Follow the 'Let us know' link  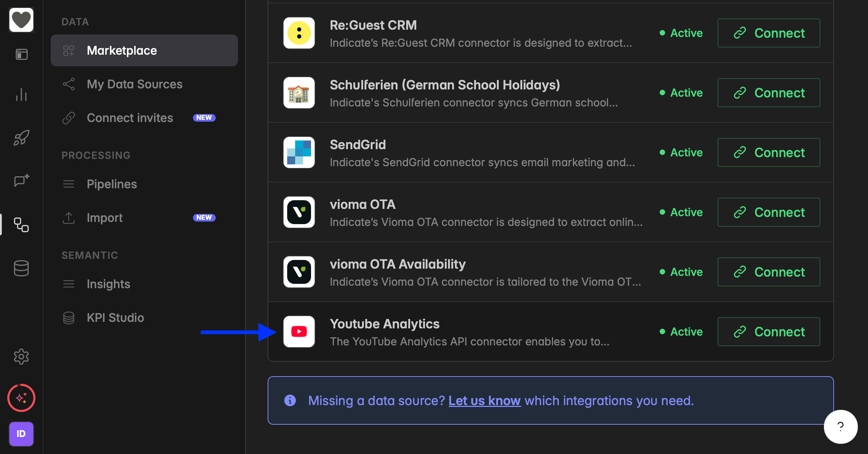(485, 401)
